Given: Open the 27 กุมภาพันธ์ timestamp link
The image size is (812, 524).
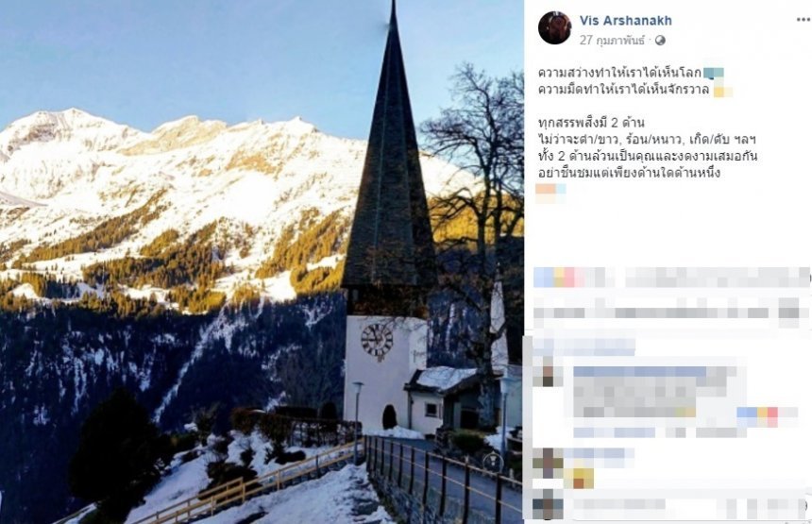Looking at the screenshot, I should click(x=612, y=41).
